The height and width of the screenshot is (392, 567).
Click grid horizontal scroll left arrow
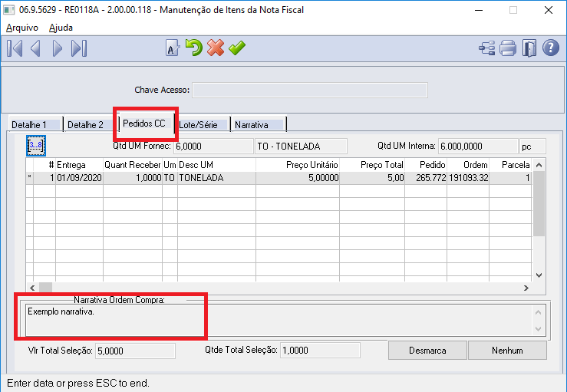[32, 288]
